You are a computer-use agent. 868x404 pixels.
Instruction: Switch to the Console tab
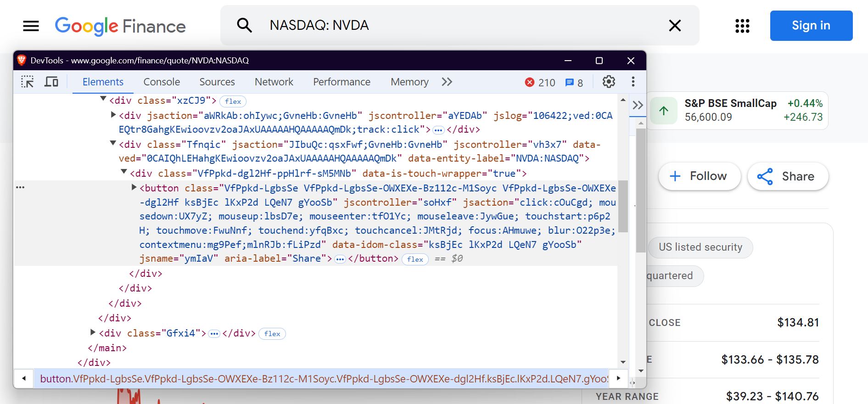pyautogui.click(x=162, y=82)
